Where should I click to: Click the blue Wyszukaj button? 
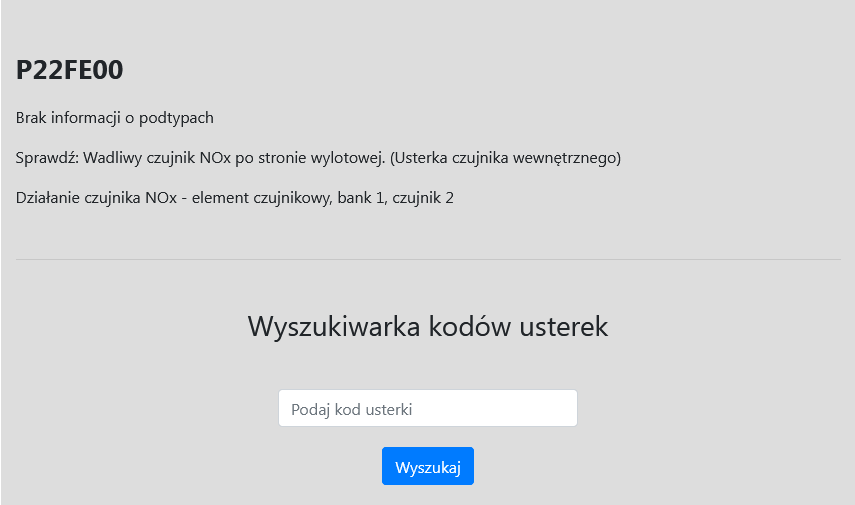click(428, 466)
